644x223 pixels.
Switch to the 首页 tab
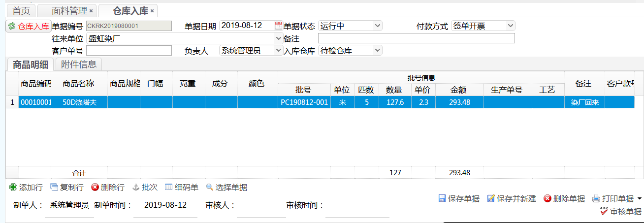20,10
